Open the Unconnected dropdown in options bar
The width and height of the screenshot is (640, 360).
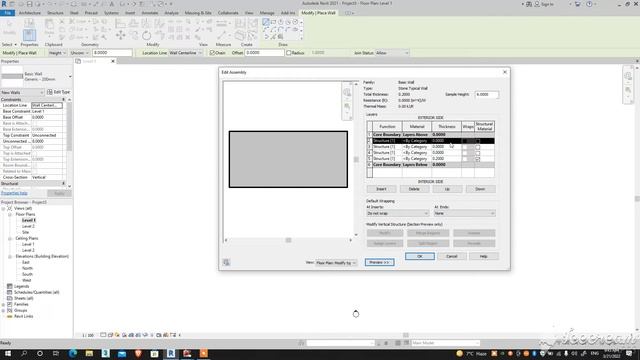click(x=80, y=53)
